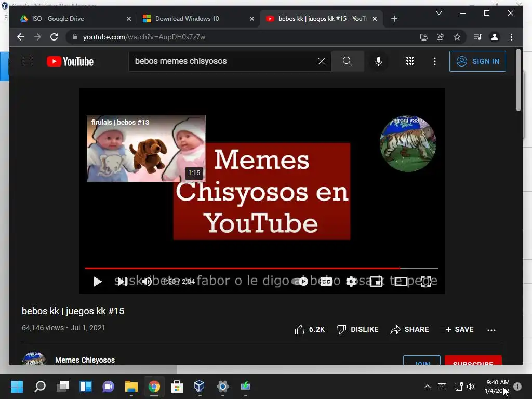Open a new browser tab
The height and width of the screenshot is (399, 532).
pos(394,19)
